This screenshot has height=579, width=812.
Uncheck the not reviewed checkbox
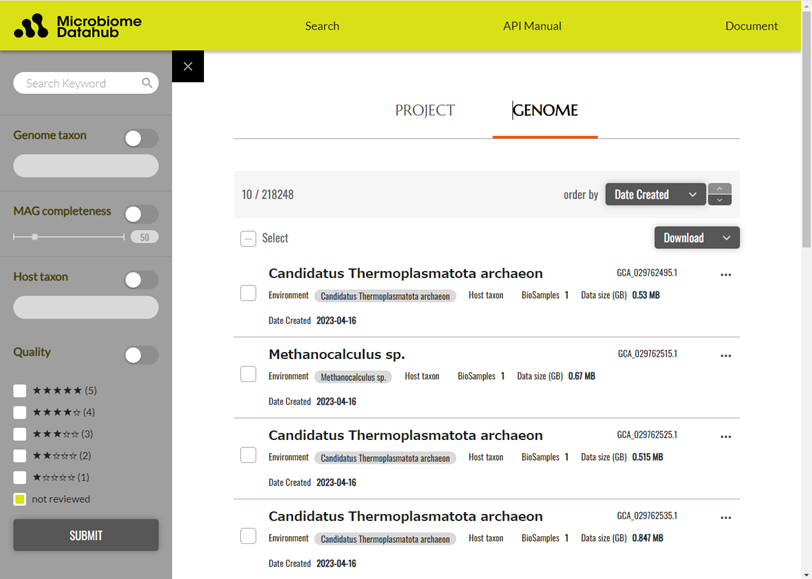coord(20,499)
